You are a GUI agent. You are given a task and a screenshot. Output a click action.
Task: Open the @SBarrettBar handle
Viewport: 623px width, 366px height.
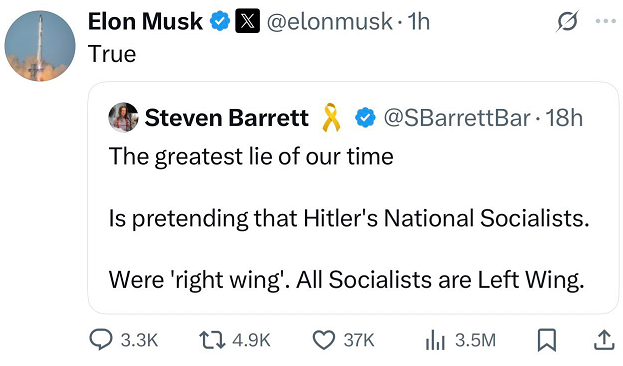click(x=457, y=118)
